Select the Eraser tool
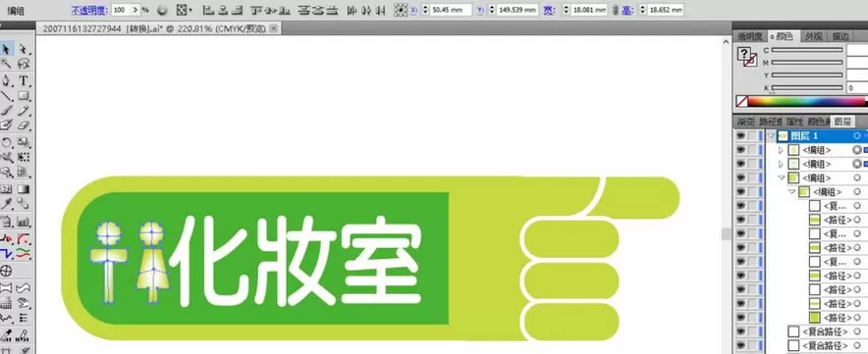This screenshot has width=868, height=354. 24,125
